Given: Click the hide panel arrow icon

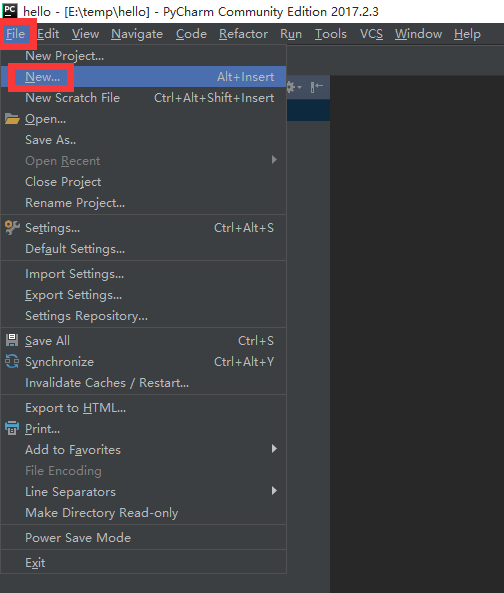Looking at the screenshot, I should tap(316, 87).
